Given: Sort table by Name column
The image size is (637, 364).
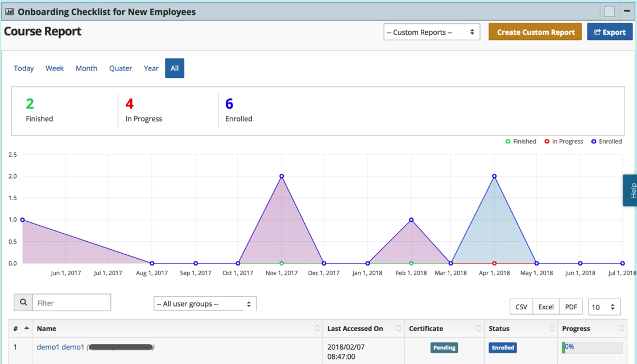Looking at the screenshot, I should [x=177, y=328].
